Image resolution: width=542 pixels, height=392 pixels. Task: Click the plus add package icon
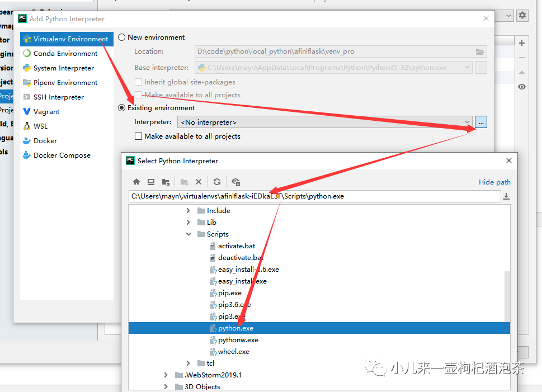pos(522,43)
